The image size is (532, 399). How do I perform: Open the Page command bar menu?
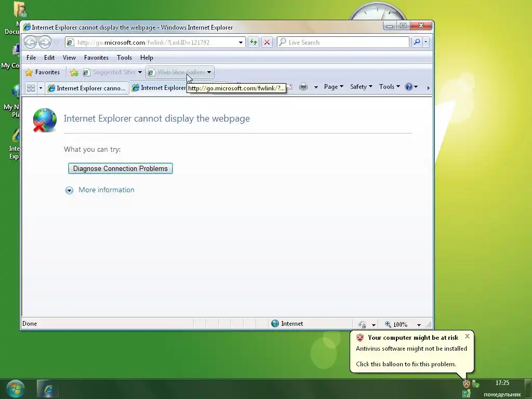(334, 87)
